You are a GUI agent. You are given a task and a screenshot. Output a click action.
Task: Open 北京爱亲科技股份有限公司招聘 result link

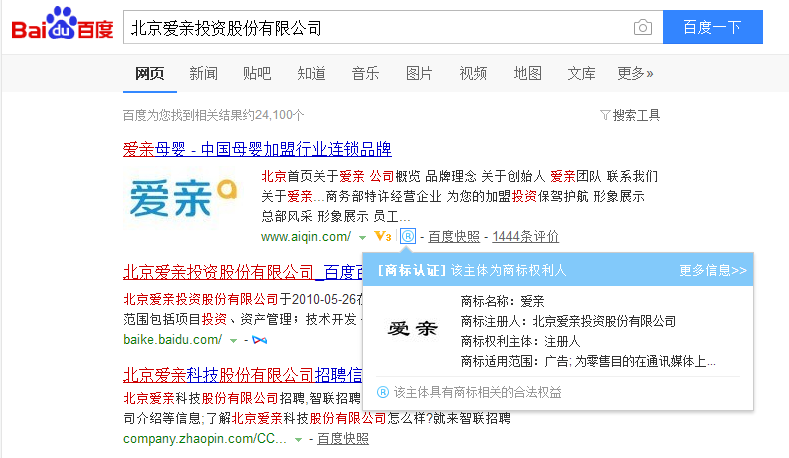pos(243,375)
